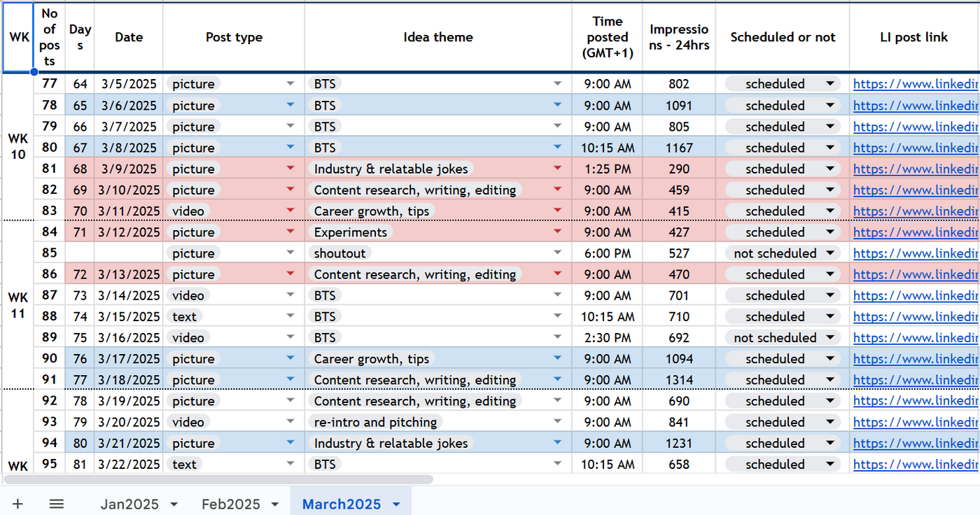980x515 pixels.
Task: Open Jan2025 tab dropdown arrow
Action: pyautogui.click(x=174, y=505)
